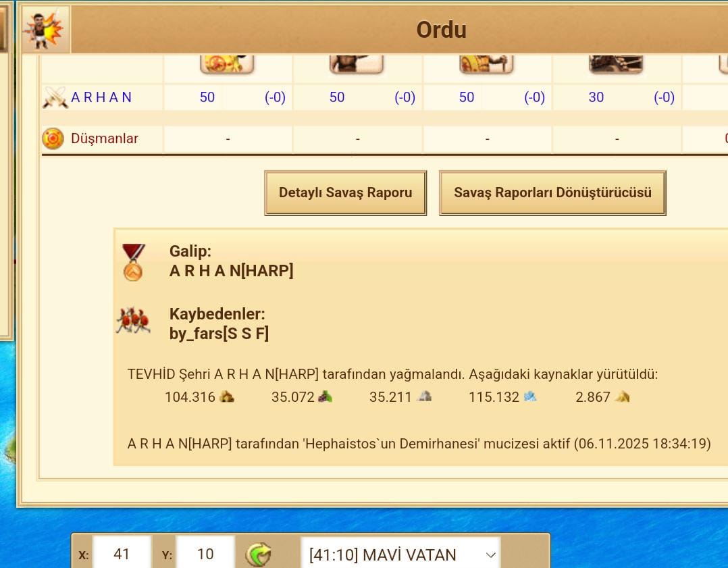Click the wood amount 104.316
This screenshot has width=728, height=568.
coord(190,397)
